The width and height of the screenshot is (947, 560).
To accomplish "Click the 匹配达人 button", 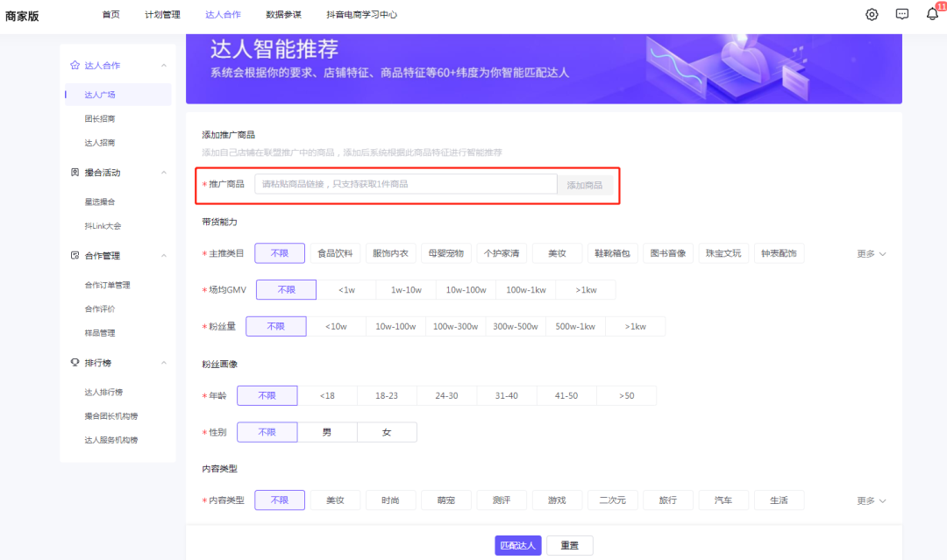I will (x=518, y=545).
